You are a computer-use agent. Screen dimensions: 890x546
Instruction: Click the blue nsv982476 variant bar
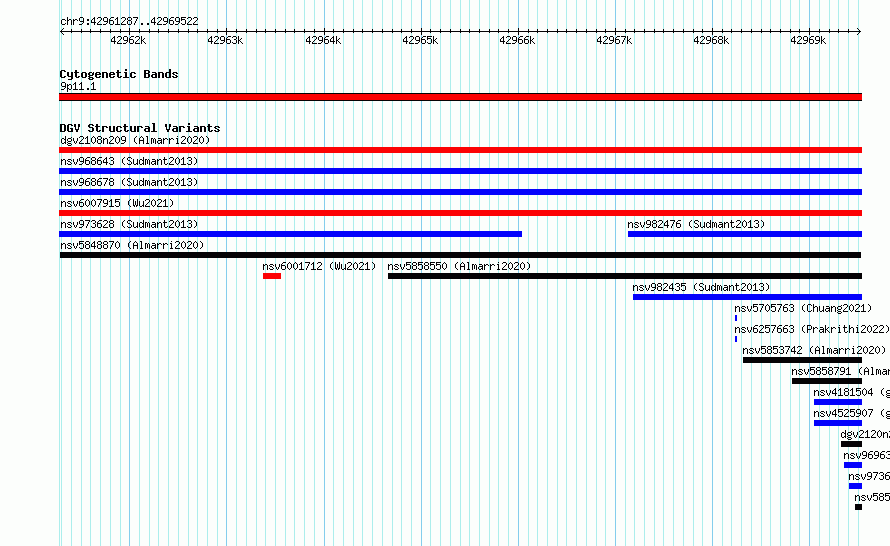click(745, 234)
